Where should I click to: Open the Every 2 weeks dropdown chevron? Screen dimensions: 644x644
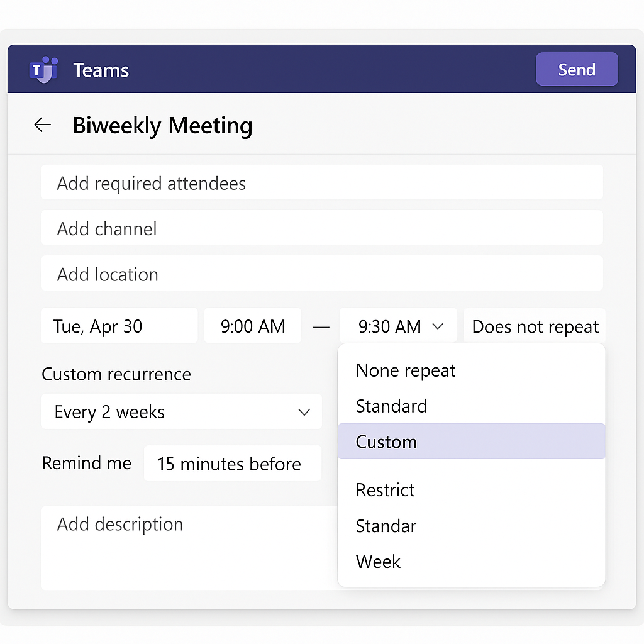click(304, 412)
